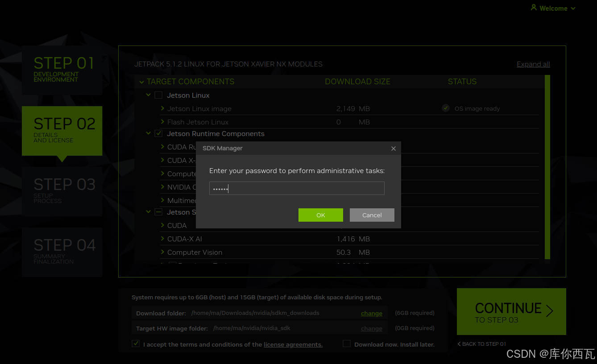Expand the Flash Jetson Linux row
Viewport: 597px width, 364px height.
pyautogui.click(x=162, y=122)
